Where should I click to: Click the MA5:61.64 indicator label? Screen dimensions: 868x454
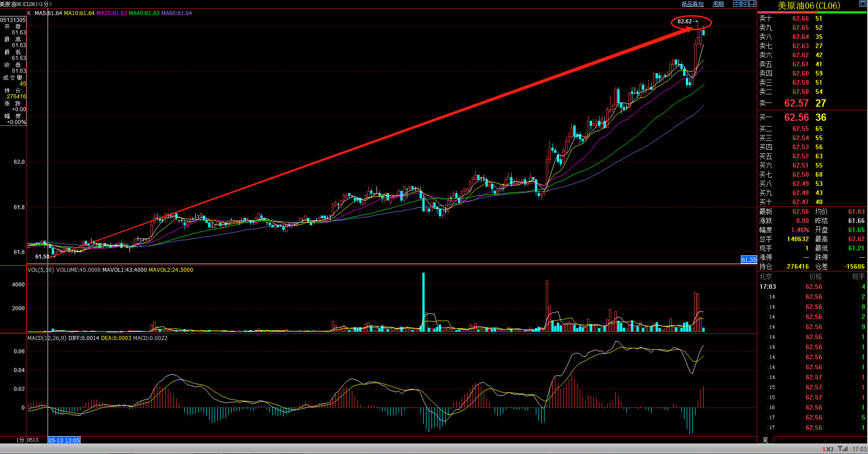pyautogui.click(x=48, y=13)
